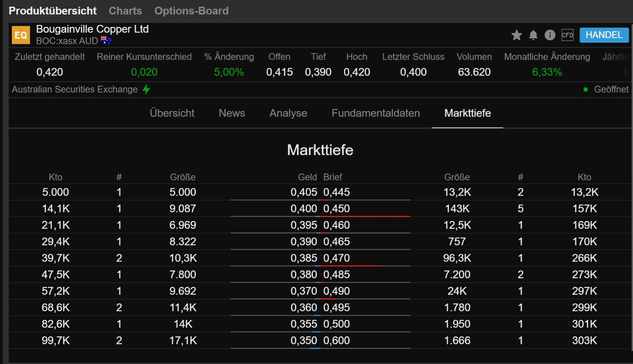Click the Zuletzt gehandelt label

pyautogui.click(x=50, y=57)
